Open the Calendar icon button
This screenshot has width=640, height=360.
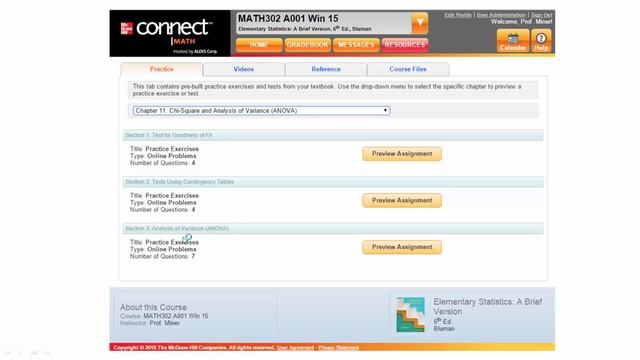[513, 41]
